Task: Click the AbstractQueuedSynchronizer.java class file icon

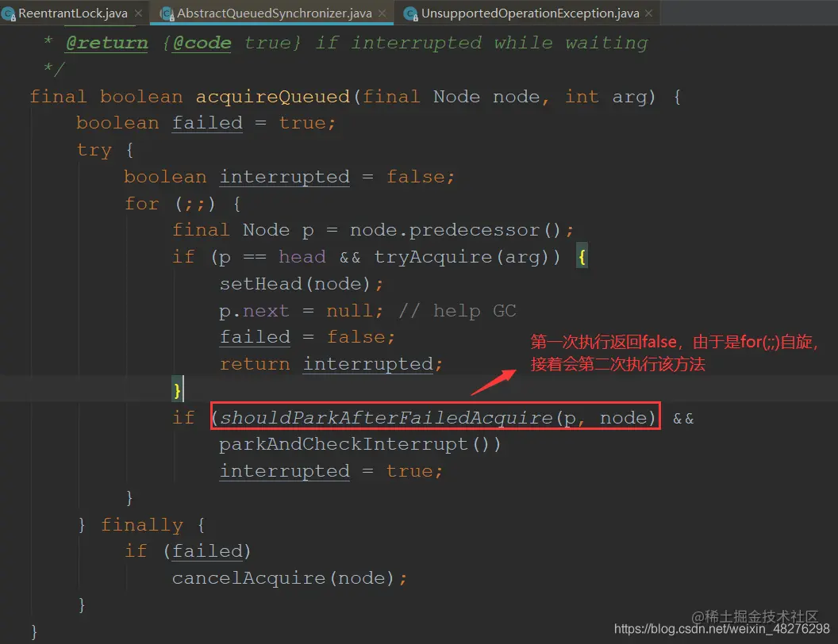Action: 167,14
